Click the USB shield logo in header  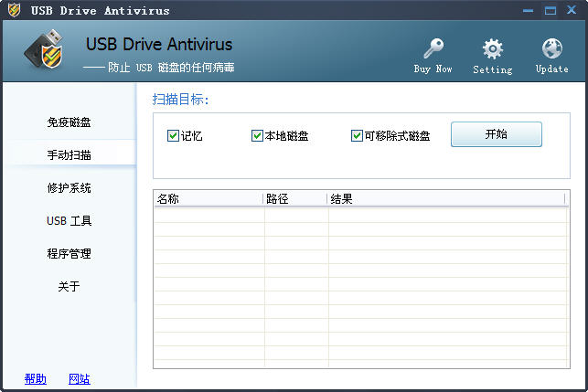click(46, 53)
